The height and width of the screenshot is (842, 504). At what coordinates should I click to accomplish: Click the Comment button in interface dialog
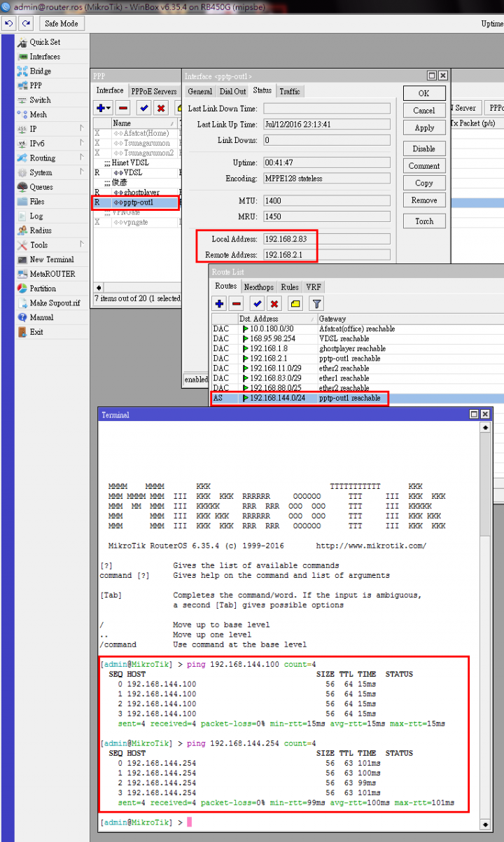click(x=424, y=166)
